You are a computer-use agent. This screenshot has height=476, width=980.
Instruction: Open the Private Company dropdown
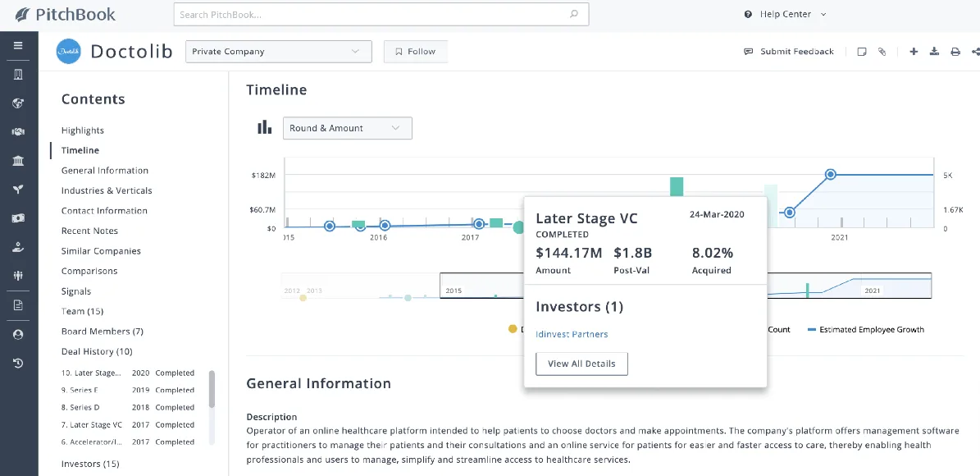click(279, 51)
